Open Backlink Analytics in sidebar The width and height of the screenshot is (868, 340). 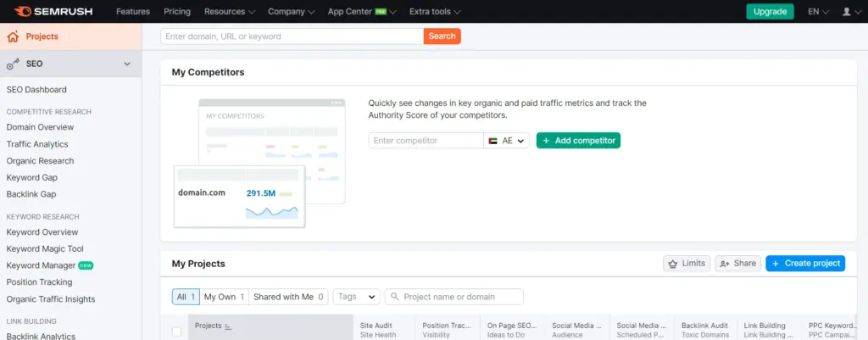pyautogui.click(x=41, y=336)
